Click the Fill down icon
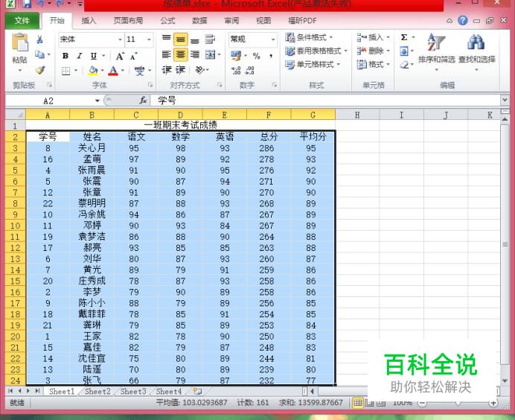The height and width of the screenshot is (420, 515). click(x=404, y=51)
